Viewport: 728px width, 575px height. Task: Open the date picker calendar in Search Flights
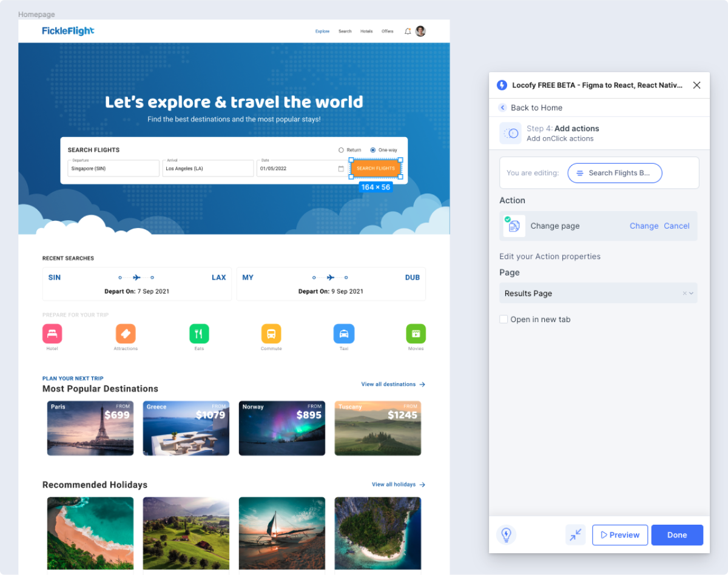(x=341, y=168)
